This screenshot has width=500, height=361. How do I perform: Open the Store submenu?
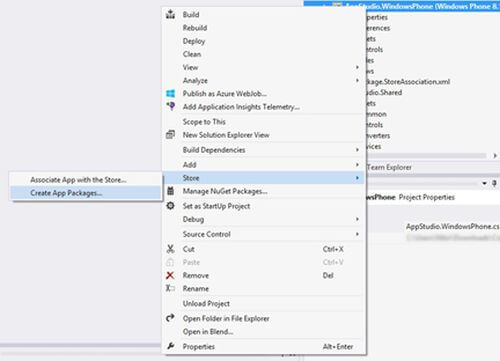264,178
